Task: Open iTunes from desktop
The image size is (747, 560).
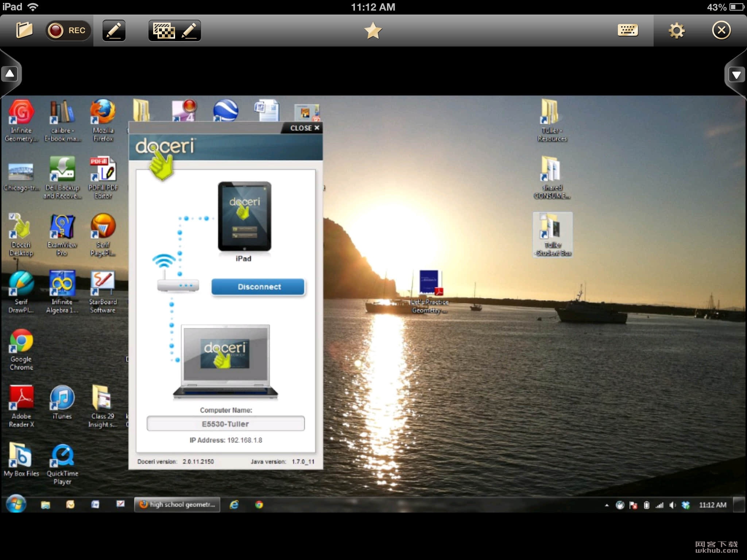Action: 62,403
